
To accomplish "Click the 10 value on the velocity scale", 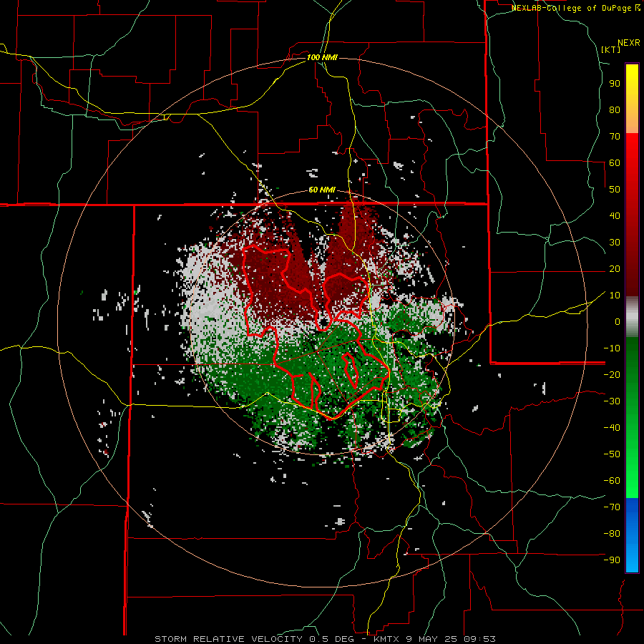I will click(x=615, y=296).
